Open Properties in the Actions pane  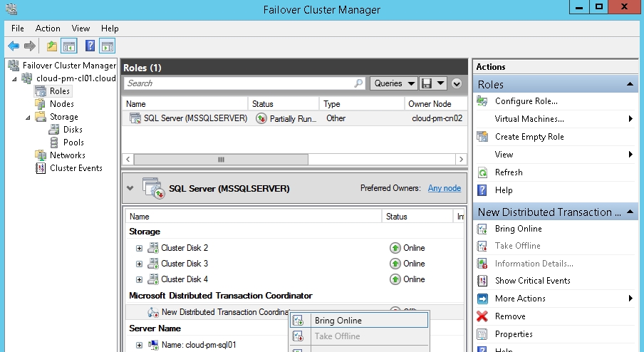click(x=514, y=334)
